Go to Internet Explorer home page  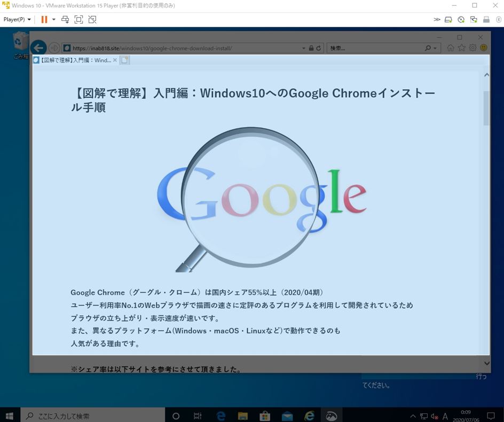click(451, 48)
